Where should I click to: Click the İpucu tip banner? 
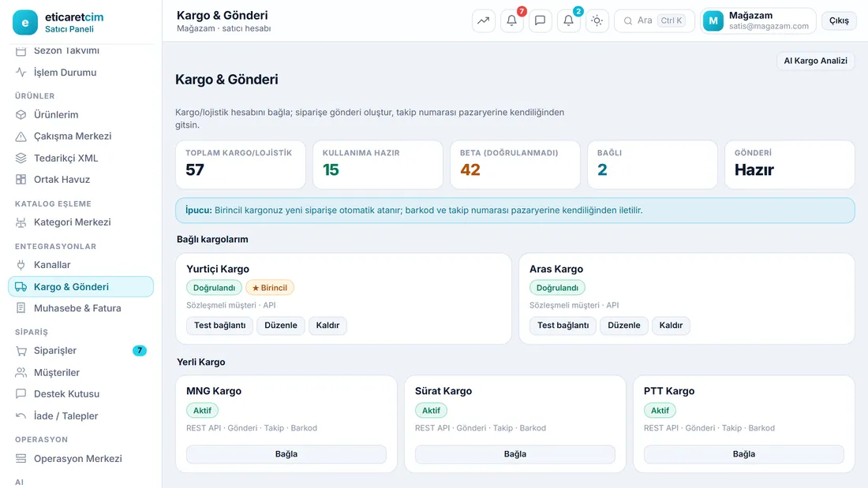click(514, 210)
